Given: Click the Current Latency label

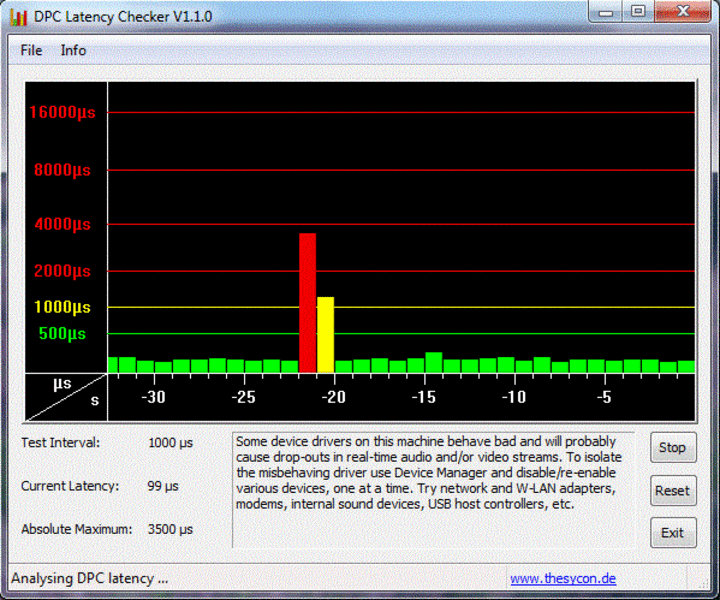Looking at the screenshot, I should point(70,486).
